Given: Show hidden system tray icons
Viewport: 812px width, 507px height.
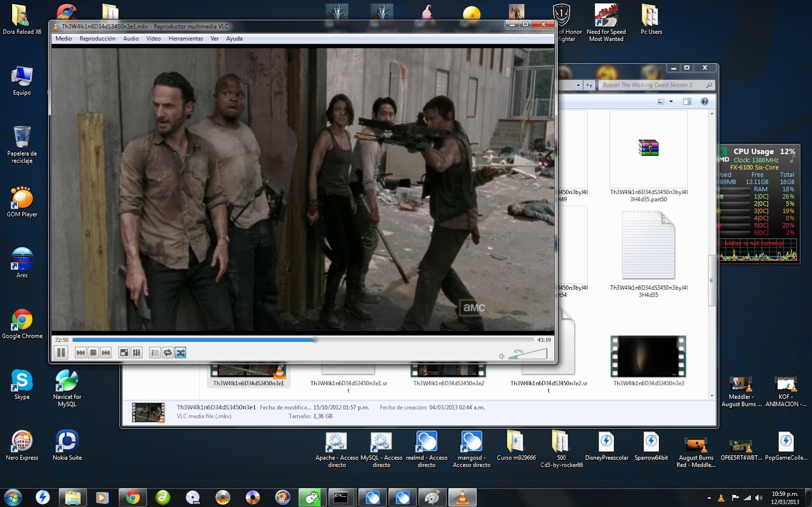Looking at the screenshot, I should point(709,498).
